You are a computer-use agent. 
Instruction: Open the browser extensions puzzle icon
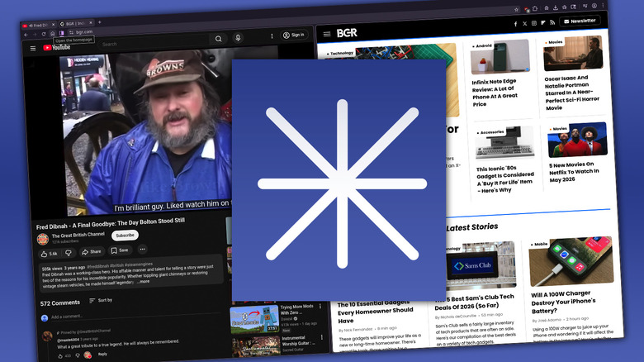535,8
